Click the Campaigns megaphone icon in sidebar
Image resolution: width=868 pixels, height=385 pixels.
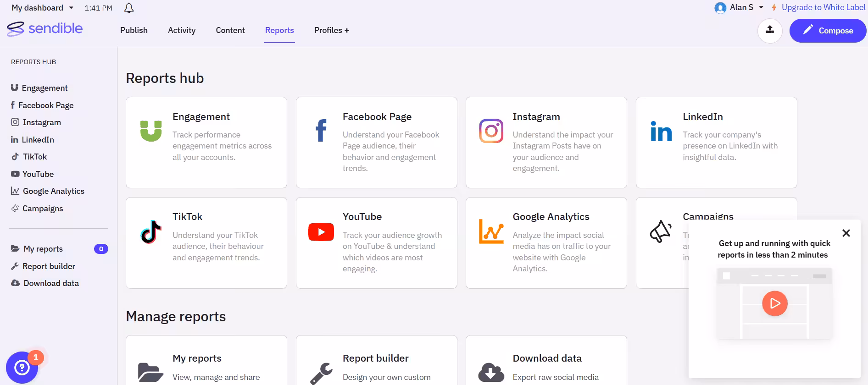[x=15, y=208]
